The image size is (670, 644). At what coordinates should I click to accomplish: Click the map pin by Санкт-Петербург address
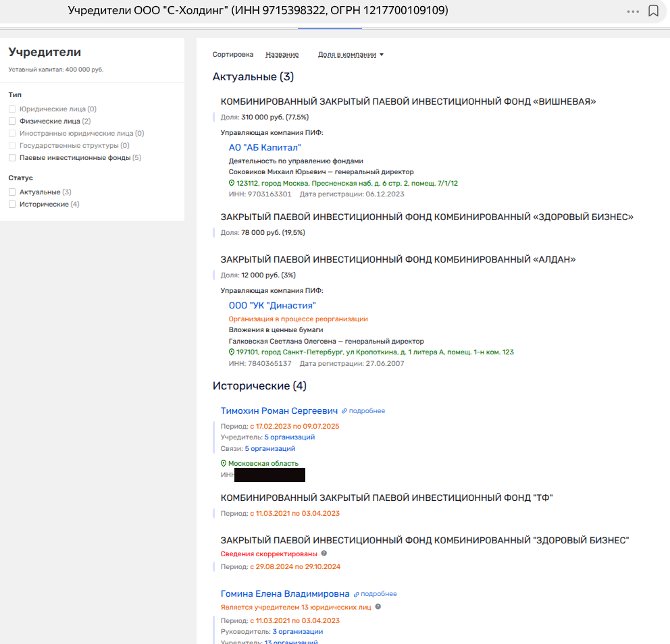point(232,352)
